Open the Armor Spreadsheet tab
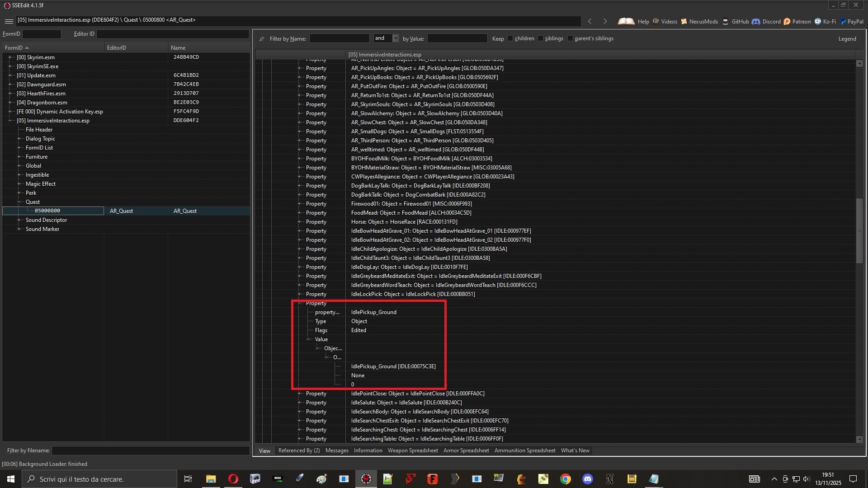868x488 pixels. point(466,450)
